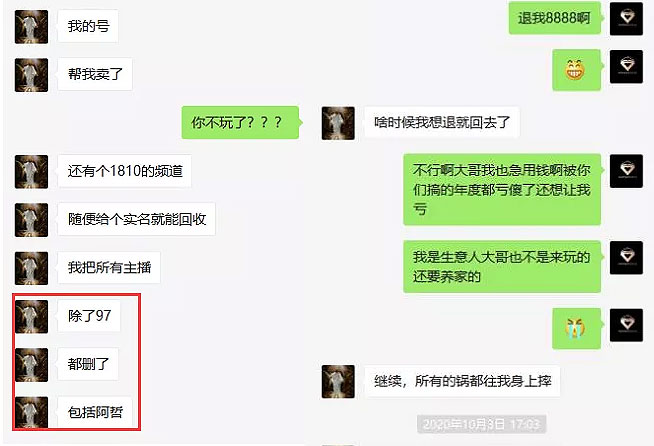This screenshot has width=654, height=446.
Task: Click the crying emoji message
Action: point(577,328)
